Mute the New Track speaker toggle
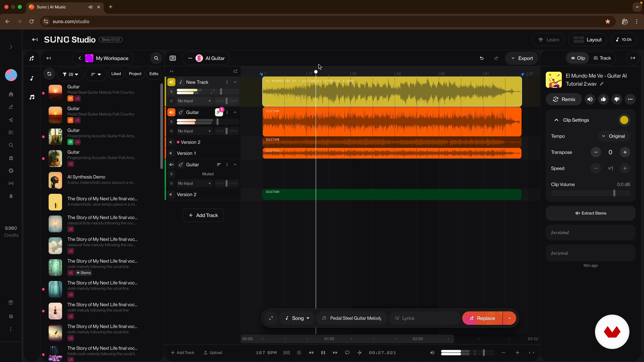 pyautogui.click(x=171, y=82)
